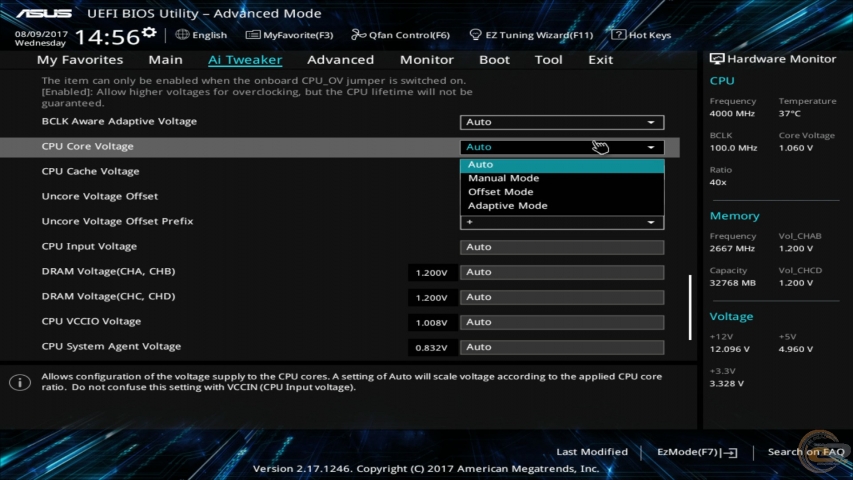This screenshot has width=853, height=480.
Task: Go to the Advanced tab
Action: (341, 60)
